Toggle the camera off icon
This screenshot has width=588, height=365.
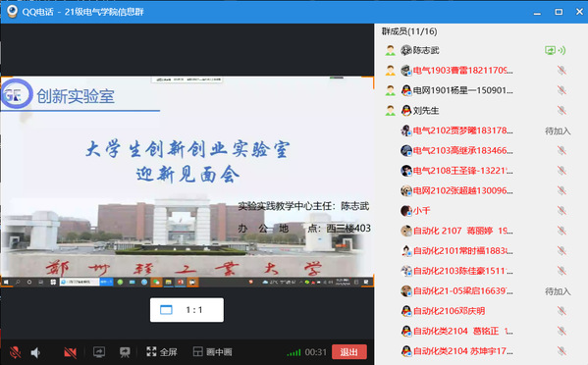(x=70, y=352)
